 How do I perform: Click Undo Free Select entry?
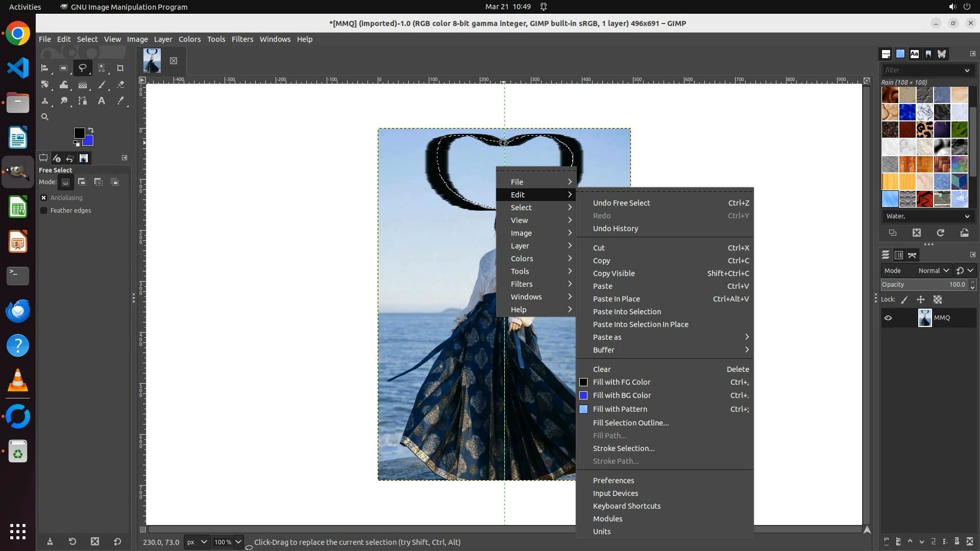click(x=621, y=203)
